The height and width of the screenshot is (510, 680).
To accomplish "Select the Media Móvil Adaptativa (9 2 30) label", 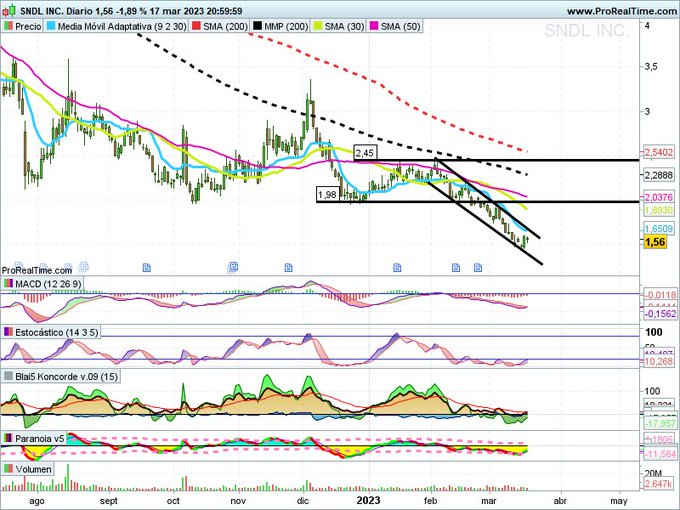I will 122,26.
